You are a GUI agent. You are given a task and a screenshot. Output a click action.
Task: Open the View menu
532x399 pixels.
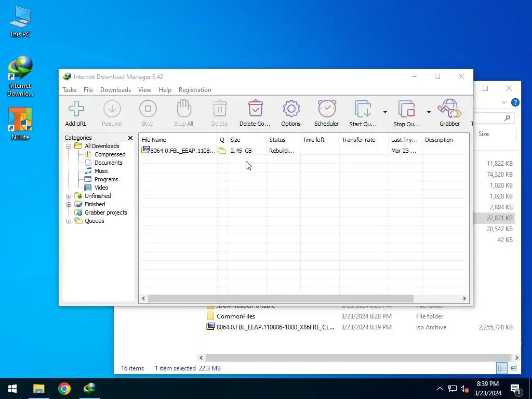coord(144,90)
